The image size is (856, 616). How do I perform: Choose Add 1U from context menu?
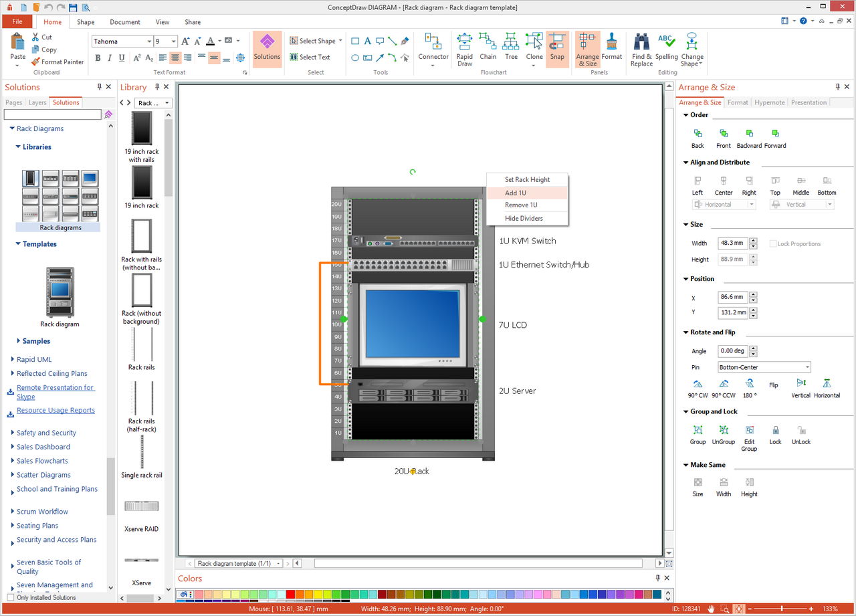[515, 193]
